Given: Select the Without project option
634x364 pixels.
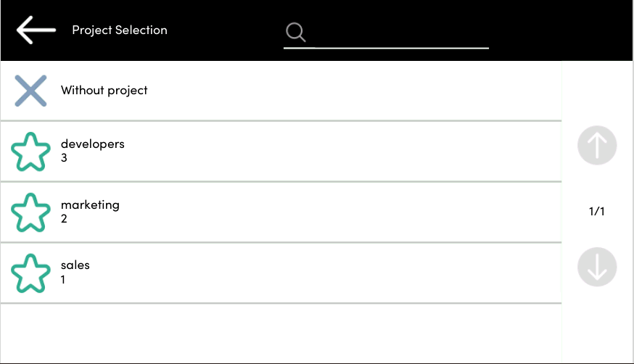Looking at the screenshot, I should [104, 91].
